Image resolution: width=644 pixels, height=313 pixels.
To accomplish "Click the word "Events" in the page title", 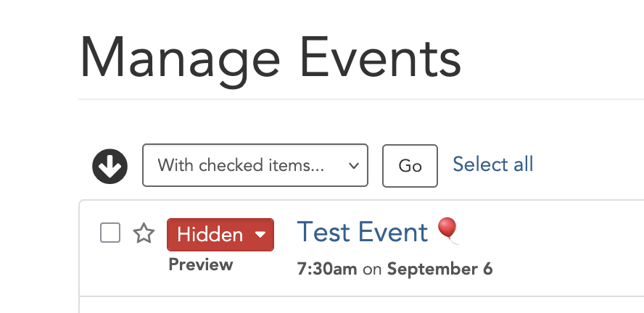I will pos(381,58).
